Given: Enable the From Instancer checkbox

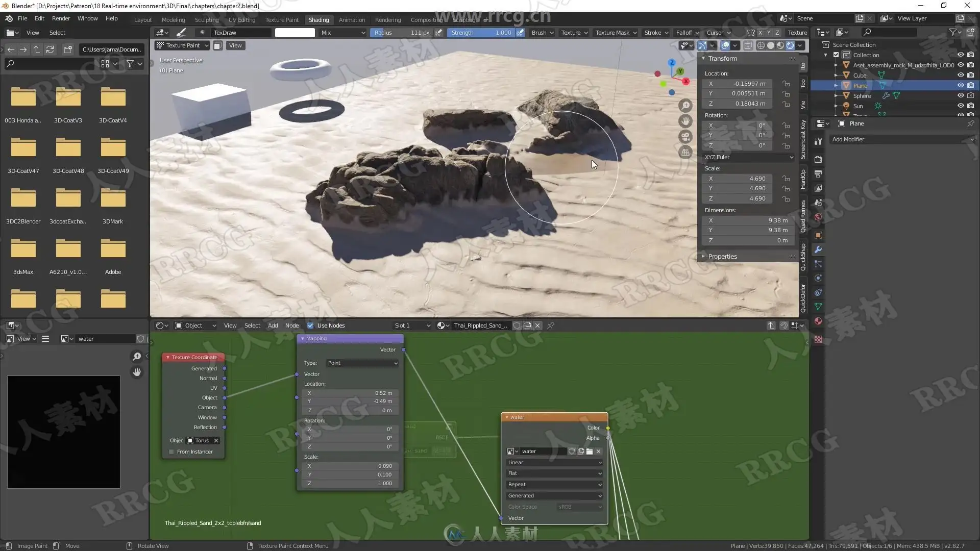Looking at the screenshot, I should pyautogui.click(x=171, y=452).
